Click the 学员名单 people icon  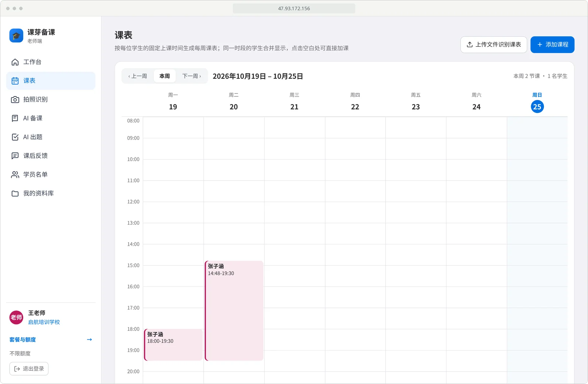15,174
